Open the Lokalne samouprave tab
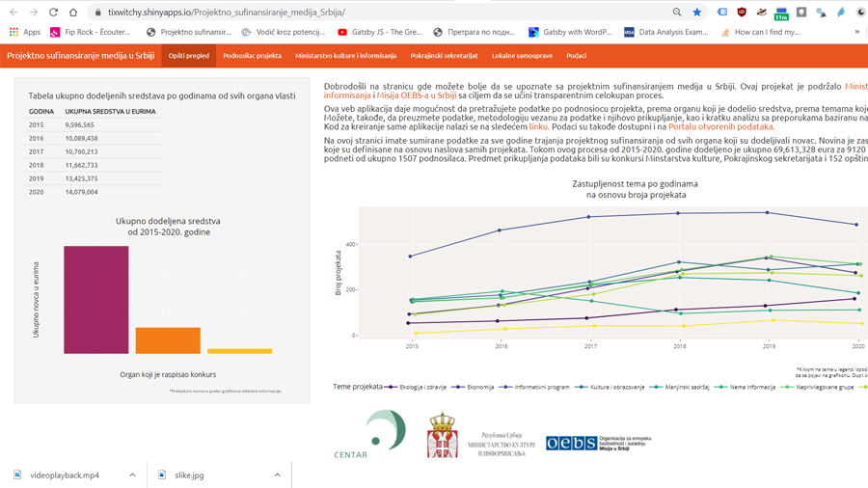 pos(522,56)
